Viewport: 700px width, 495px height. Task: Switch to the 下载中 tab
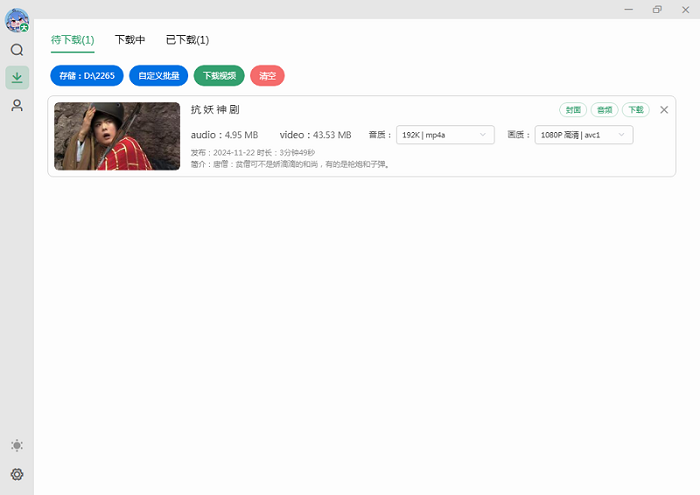130,40
